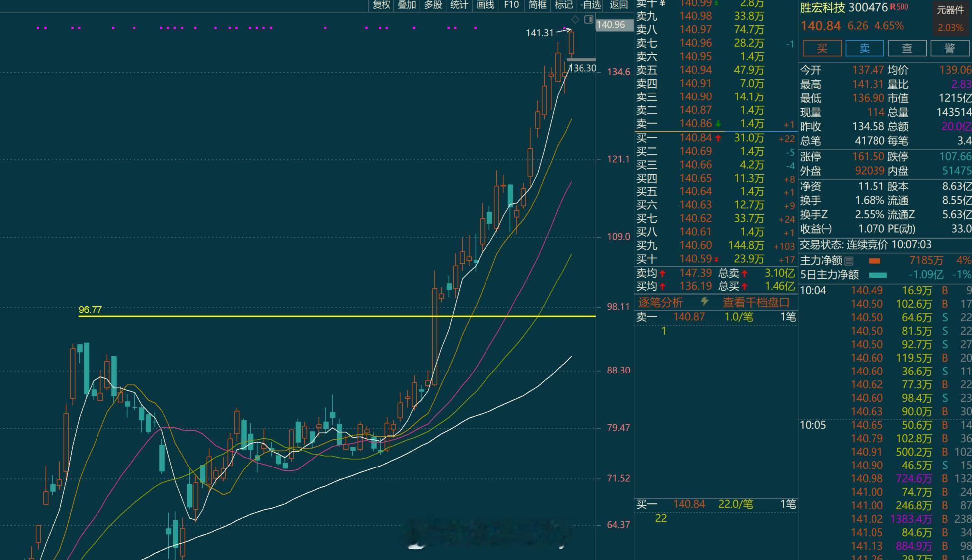Click the 逐笔分析 link
Image resolution: width=972 pixels, height=560 pixels.
[x=660, y=302]
